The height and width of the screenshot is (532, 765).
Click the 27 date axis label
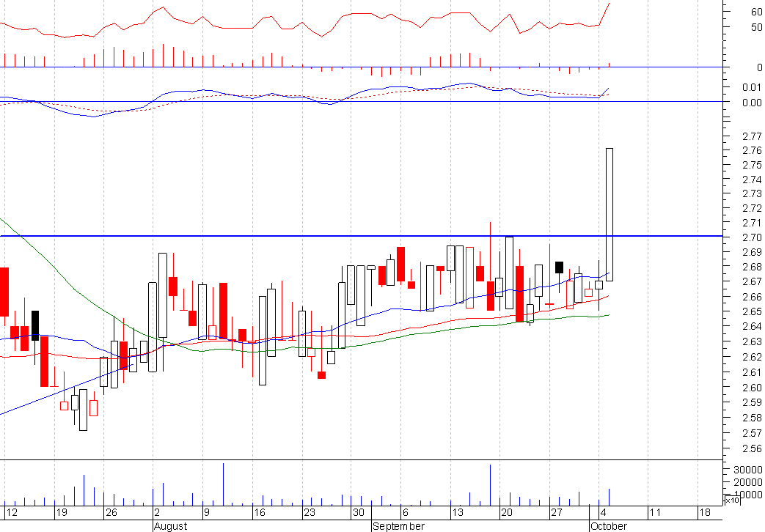(x=557, y=512)
